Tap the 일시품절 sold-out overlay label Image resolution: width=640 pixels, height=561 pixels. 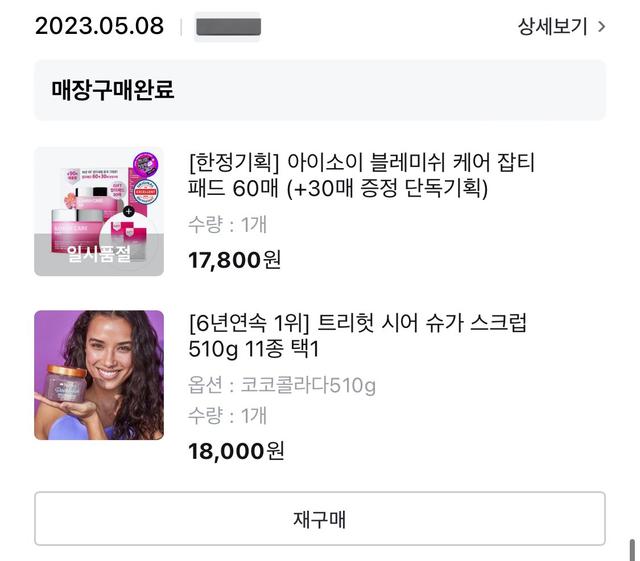tap(99, 254)
